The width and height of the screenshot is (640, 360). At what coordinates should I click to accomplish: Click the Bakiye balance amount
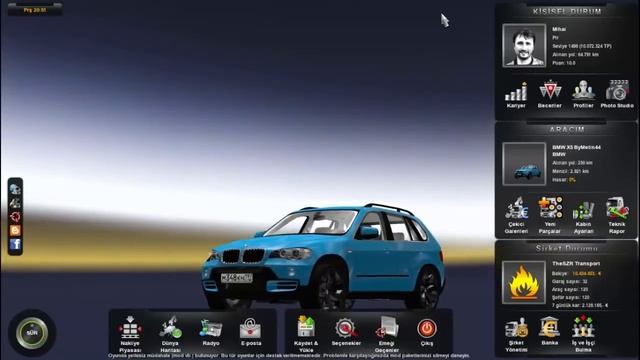point(587,273)
